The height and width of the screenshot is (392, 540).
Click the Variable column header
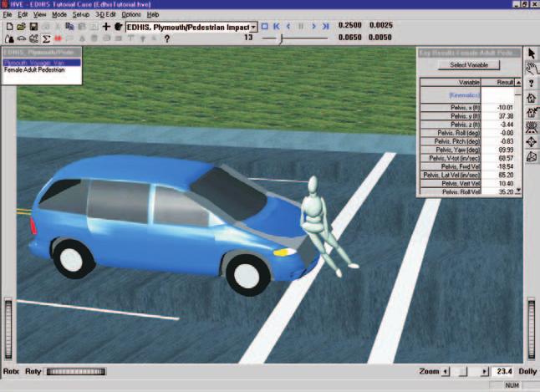(x=451, y=82)
